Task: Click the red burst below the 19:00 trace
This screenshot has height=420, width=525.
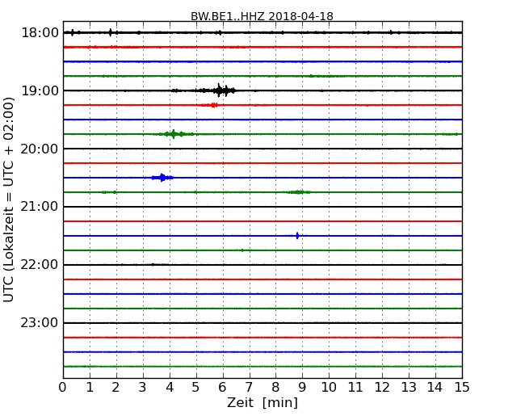Action: (x=210, y=105)
